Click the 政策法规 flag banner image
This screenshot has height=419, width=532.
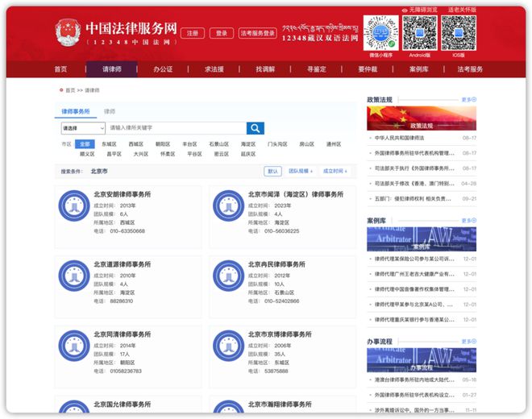coord(422,118)
